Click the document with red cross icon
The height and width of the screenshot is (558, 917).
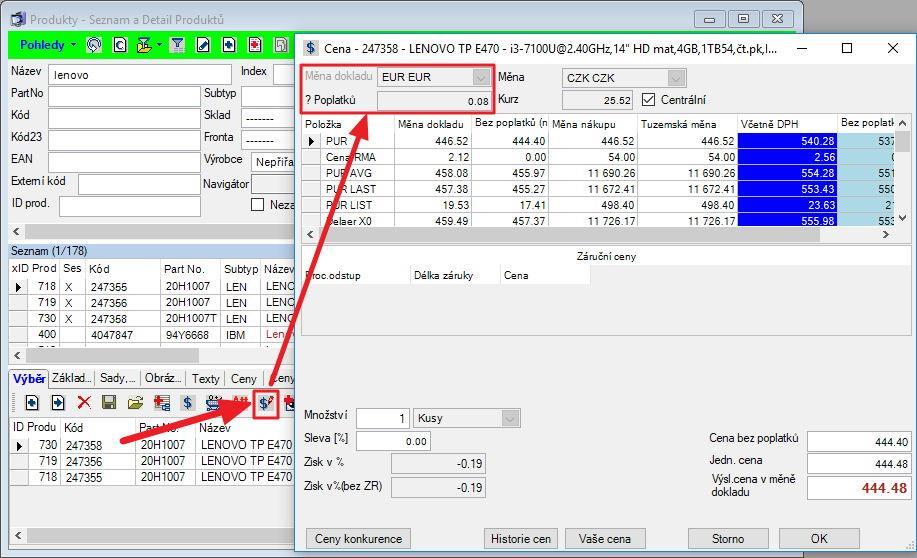pos(255,45)
